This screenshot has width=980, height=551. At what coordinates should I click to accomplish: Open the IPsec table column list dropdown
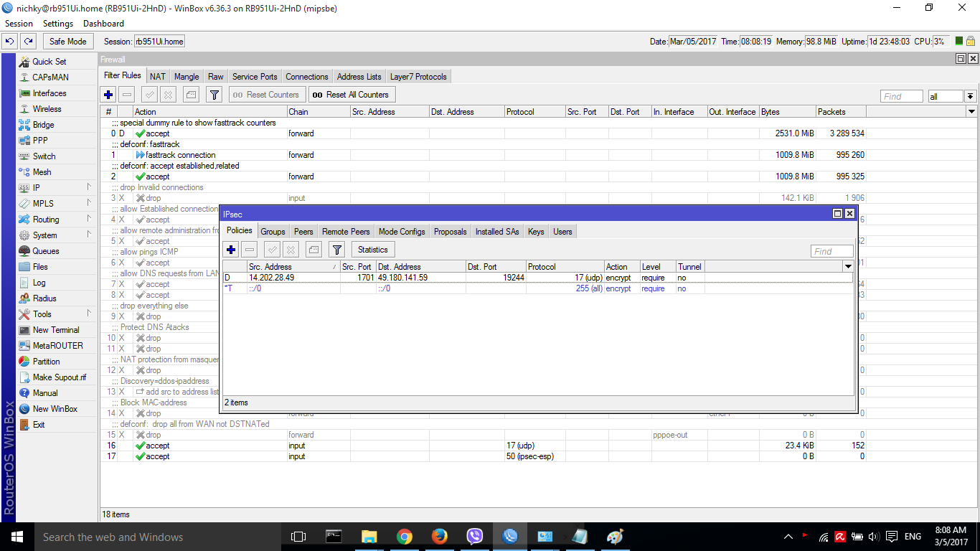847,266
